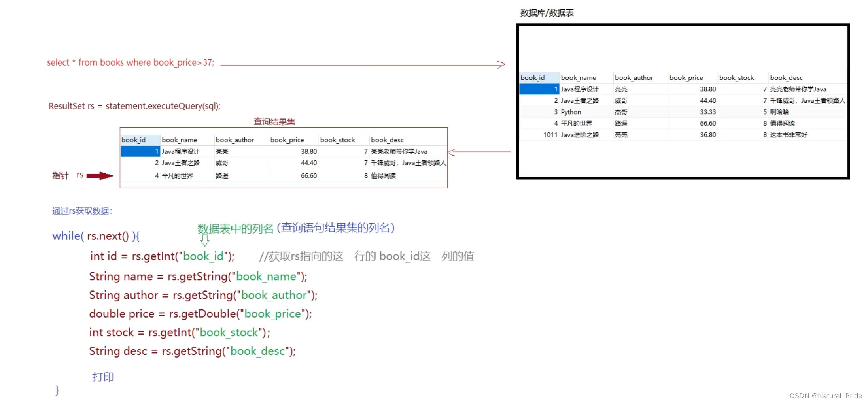Click 平凡的世界 in the database table
The width and height of the screenshot is (868, 403).
tap(576, 124)
